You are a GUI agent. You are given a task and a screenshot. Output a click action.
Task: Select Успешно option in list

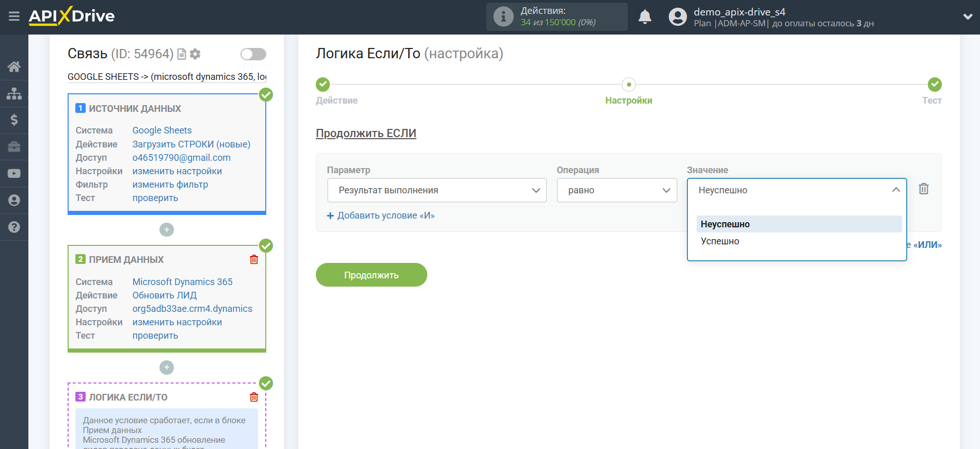(799, 241)
